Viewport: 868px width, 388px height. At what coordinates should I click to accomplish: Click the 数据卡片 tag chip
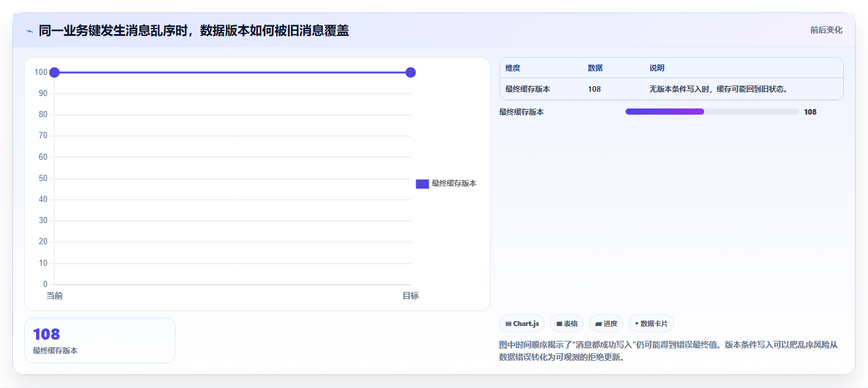[651, 324]
